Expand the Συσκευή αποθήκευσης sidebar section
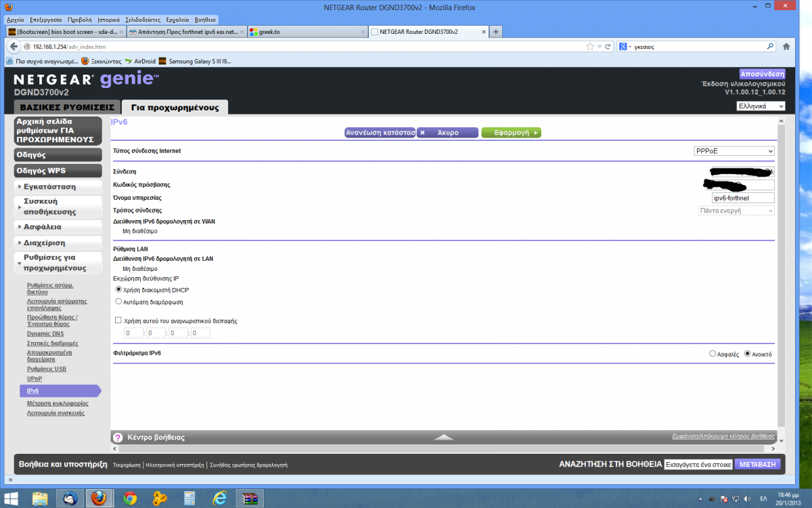The width and height of the screenshot is (812, 508). click(x=58, y=207)
